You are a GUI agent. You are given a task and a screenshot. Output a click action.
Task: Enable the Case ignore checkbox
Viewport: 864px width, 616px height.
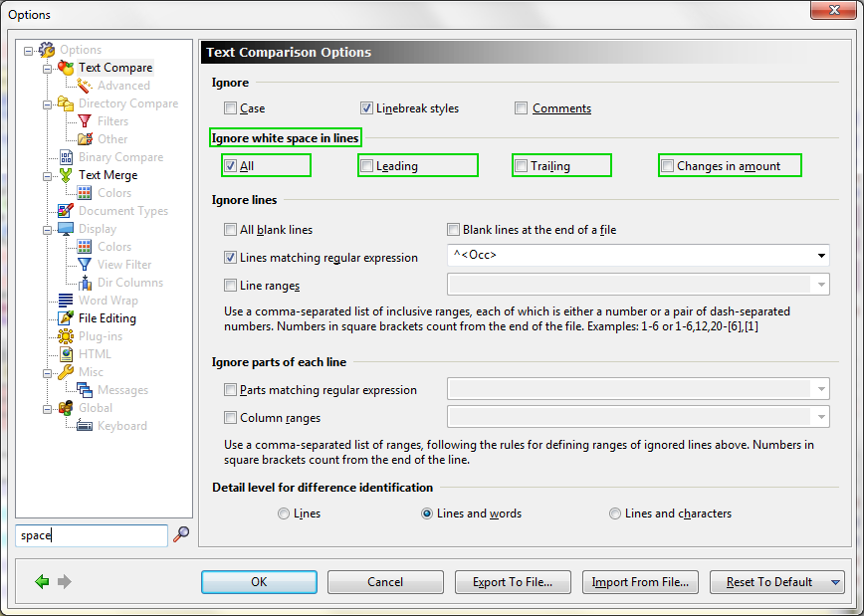pyautogui.click(x=230, y=108)
